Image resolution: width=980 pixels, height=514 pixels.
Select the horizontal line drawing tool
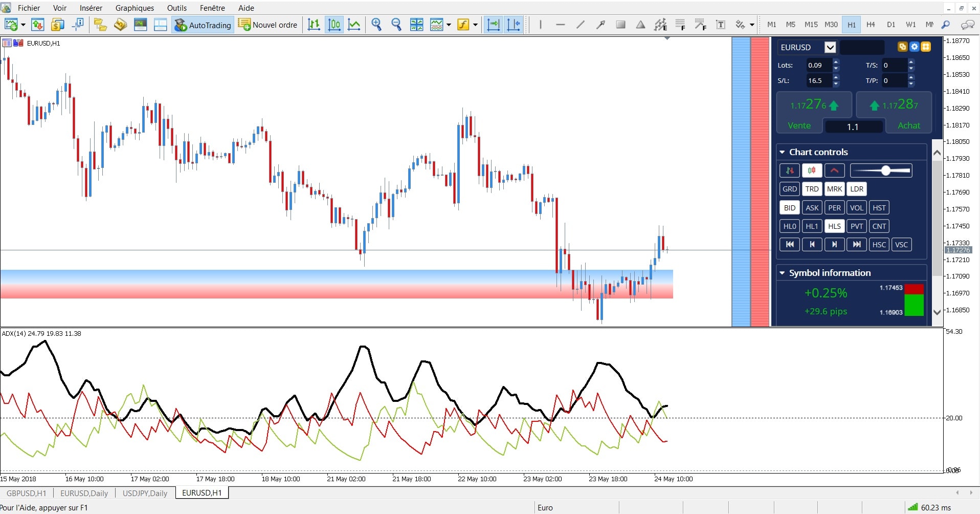(x=560, y=25)
